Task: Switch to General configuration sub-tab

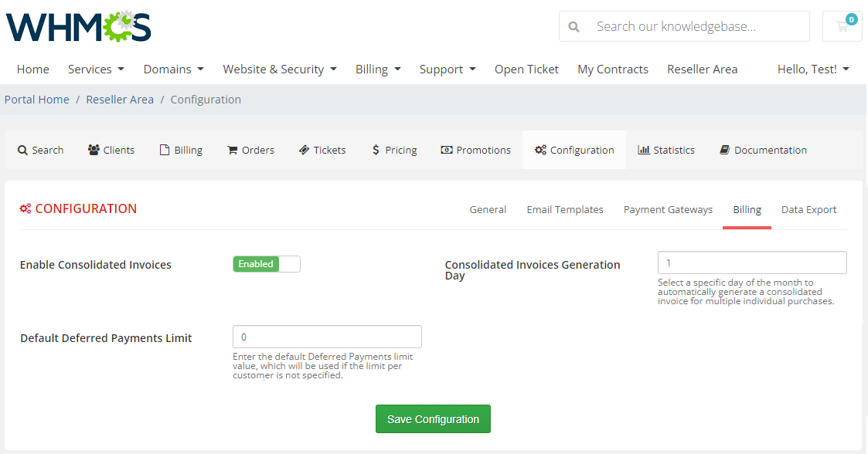Action: (x=488, y=209)
